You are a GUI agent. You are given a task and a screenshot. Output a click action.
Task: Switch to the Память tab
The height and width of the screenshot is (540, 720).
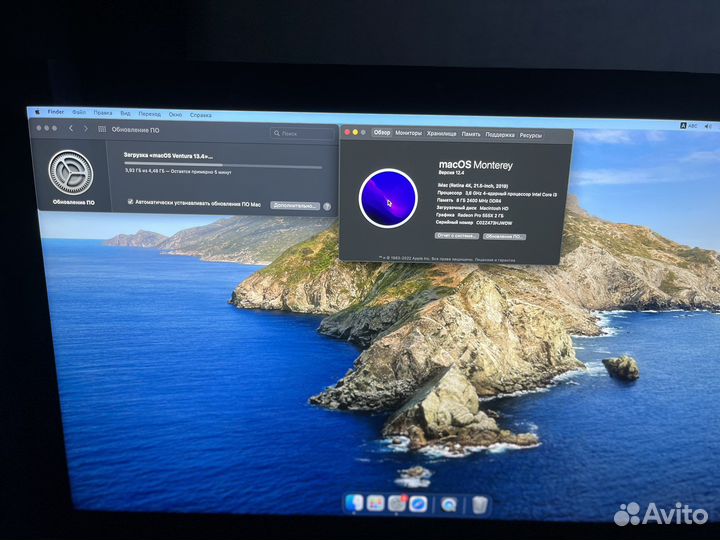click(x=471, y=134)
